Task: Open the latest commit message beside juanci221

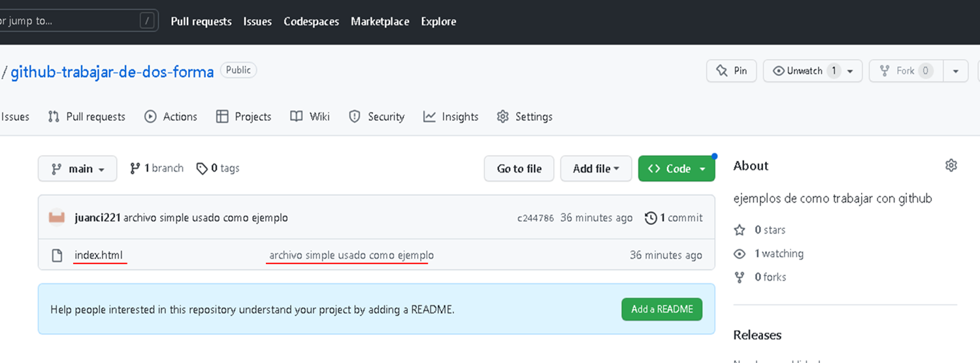Action: click(205, 218)
